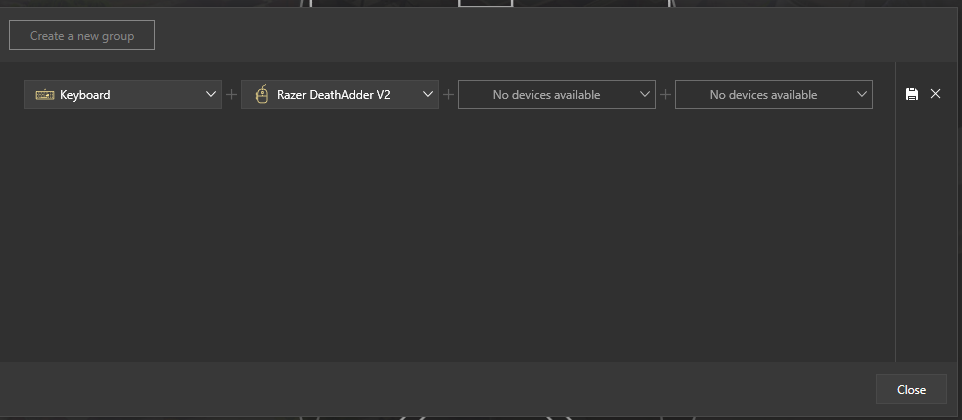
Task: Click 'No devices available' text in third slot
Action: (x=546, y=95)
